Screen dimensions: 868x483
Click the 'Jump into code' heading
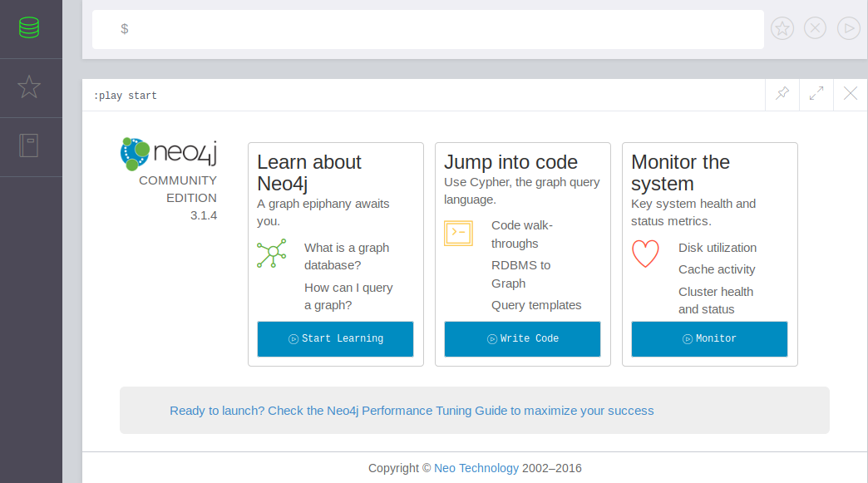click(x=511, y=162)
